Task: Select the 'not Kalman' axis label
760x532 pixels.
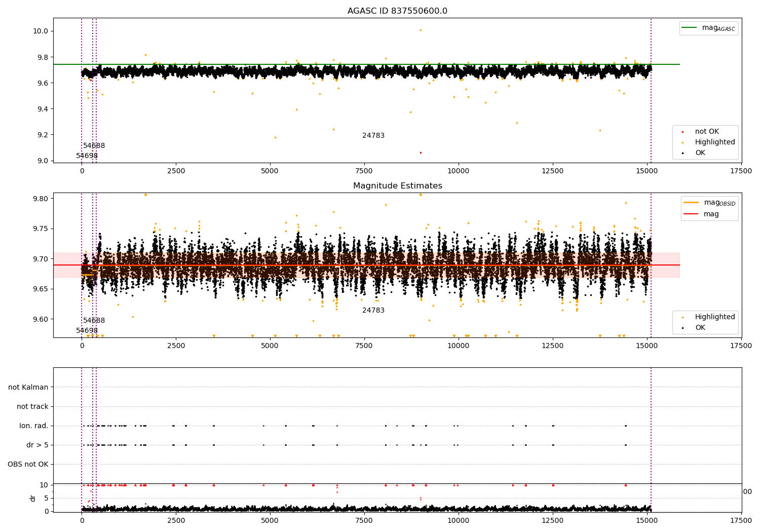Action: [x=28, y=388]
